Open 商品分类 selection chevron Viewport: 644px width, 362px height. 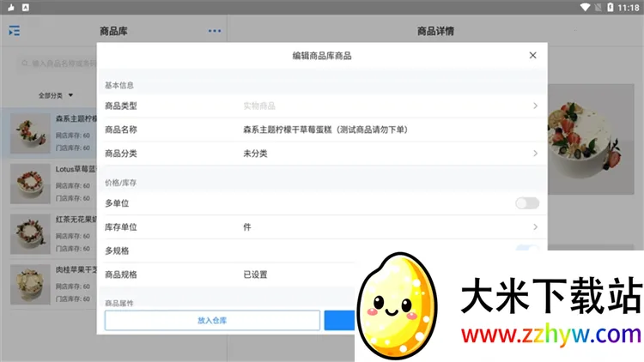tap(535, 154)
